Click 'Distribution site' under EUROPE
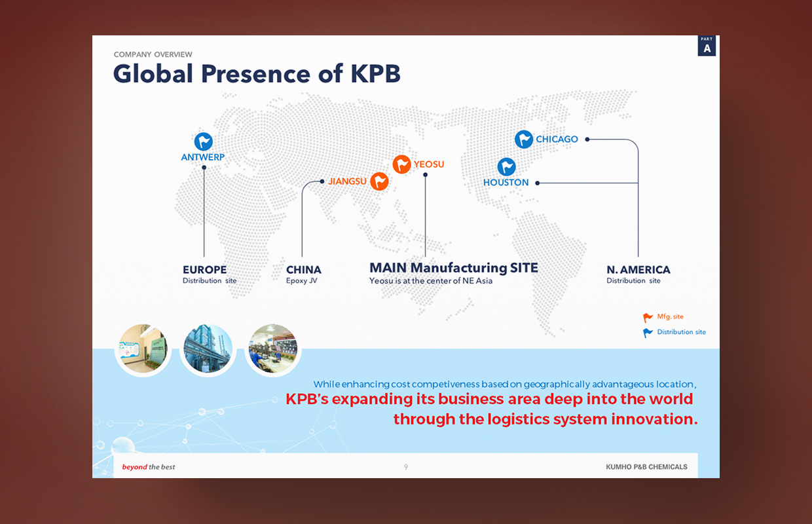This screenshot has width=812, height=524. coord(210,281)
